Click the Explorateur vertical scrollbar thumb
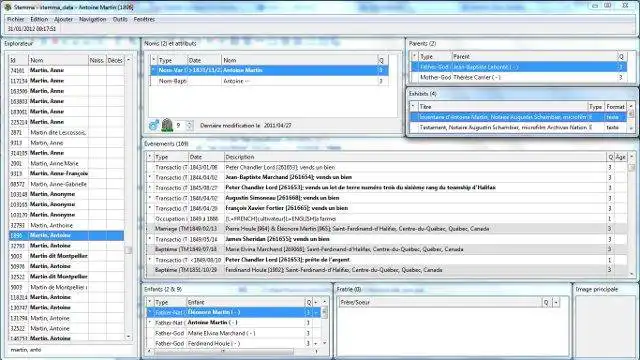 click(x=129, y=250)
